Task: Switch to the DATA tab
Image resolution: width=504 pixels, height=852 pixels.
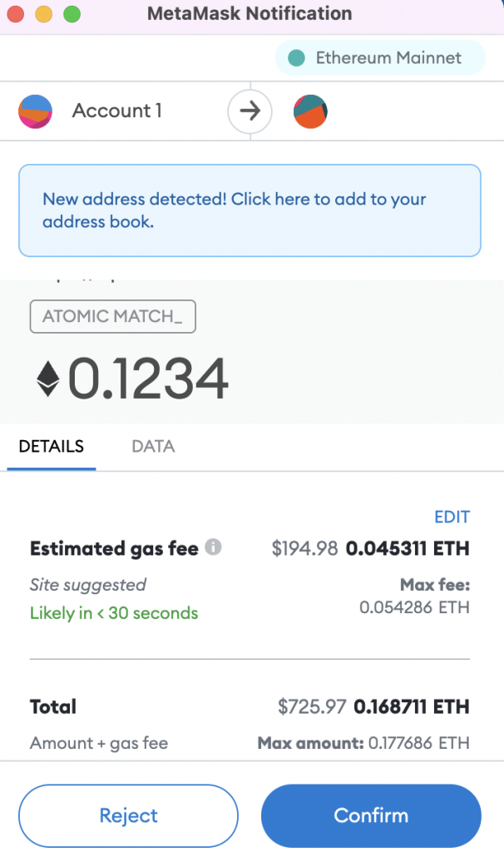Action: 153,446
